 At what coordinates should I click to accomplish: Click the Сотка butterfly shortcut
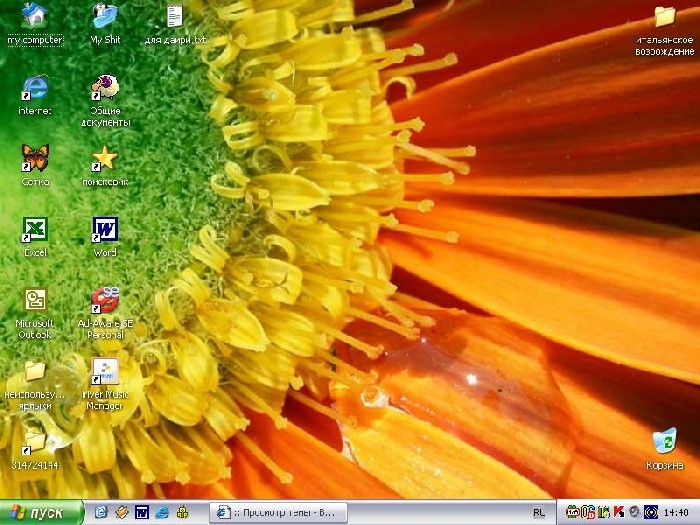35,158
